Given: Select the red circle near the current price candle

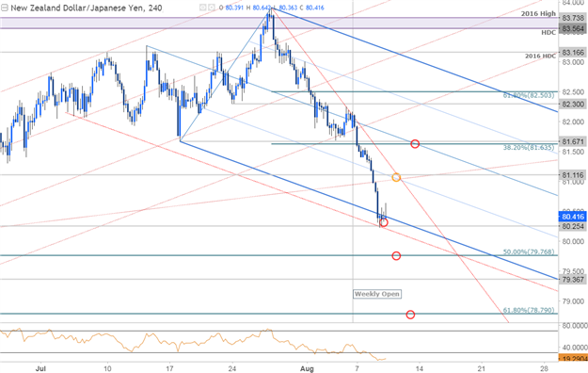Looking at the screenshot, I should click(x=383, y=222).
